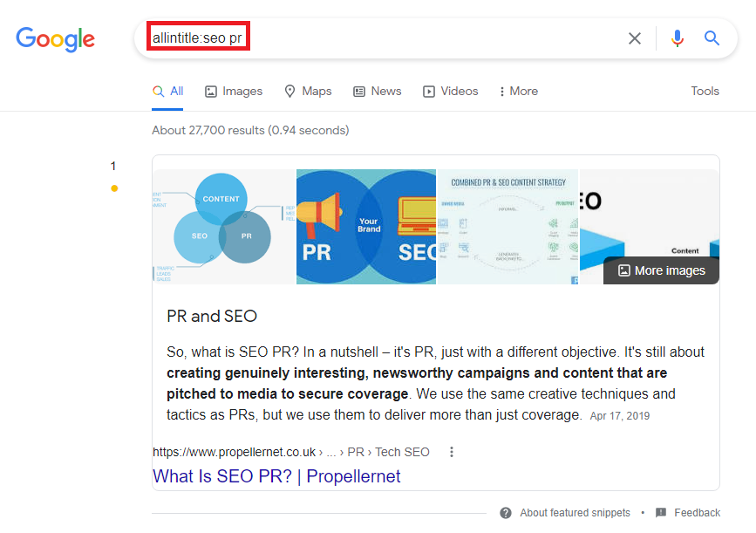Open the Content SEO PR Venn diagram thumbnail
Screen dimensions: 756x533
224,226
